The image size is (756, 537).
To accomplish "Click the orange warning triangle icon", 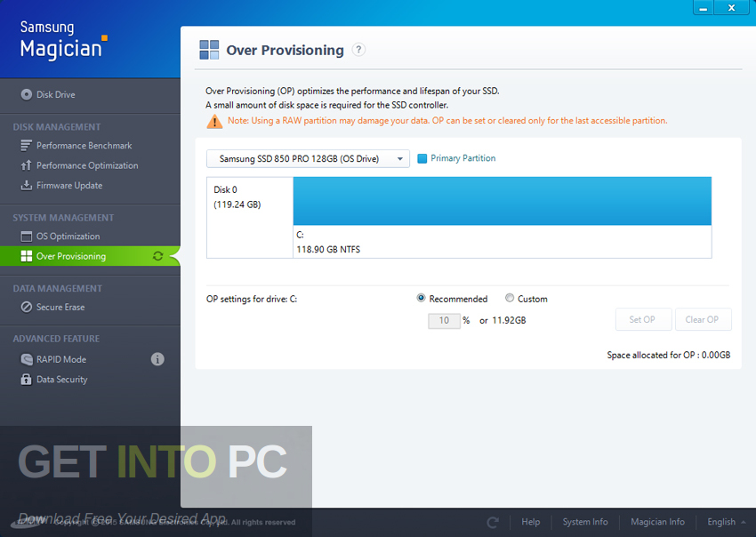I will (x=214, y=122).
